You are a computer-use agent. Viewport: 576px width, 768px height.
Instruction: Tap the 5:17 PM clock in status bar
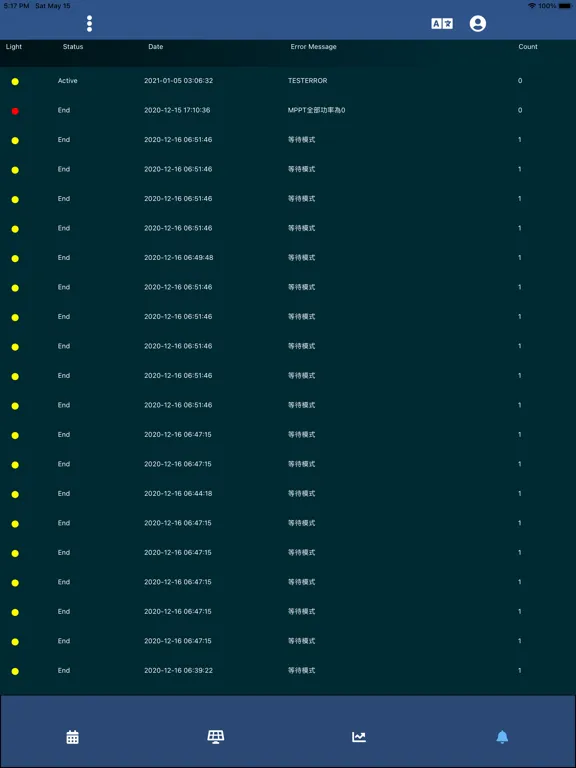16,6
